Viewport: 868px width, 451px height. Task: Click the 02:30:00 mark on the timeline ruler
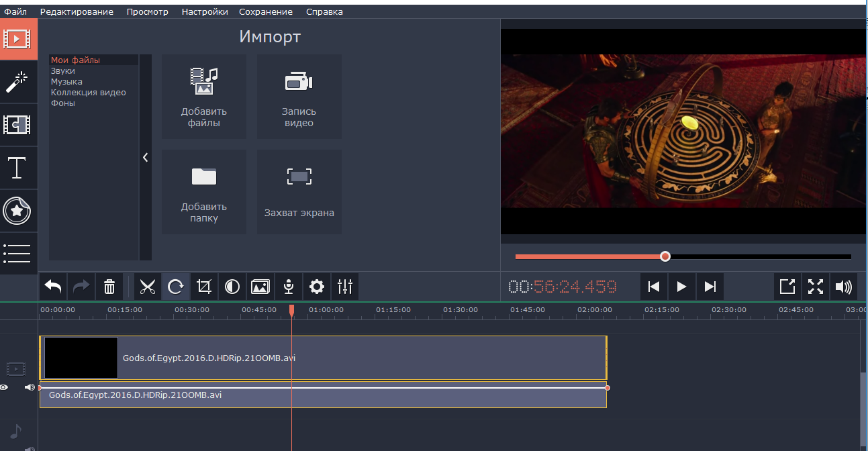[729, 310]
